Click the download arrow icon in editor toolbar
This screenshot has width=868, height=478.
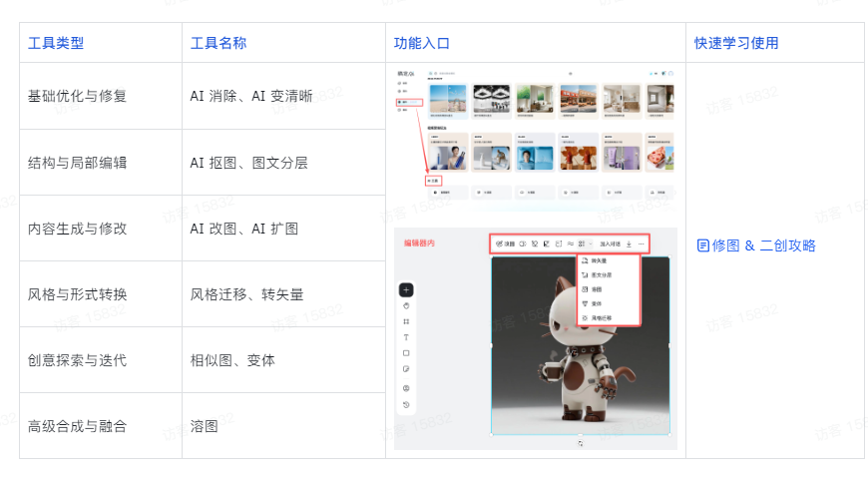pos(629,243)
